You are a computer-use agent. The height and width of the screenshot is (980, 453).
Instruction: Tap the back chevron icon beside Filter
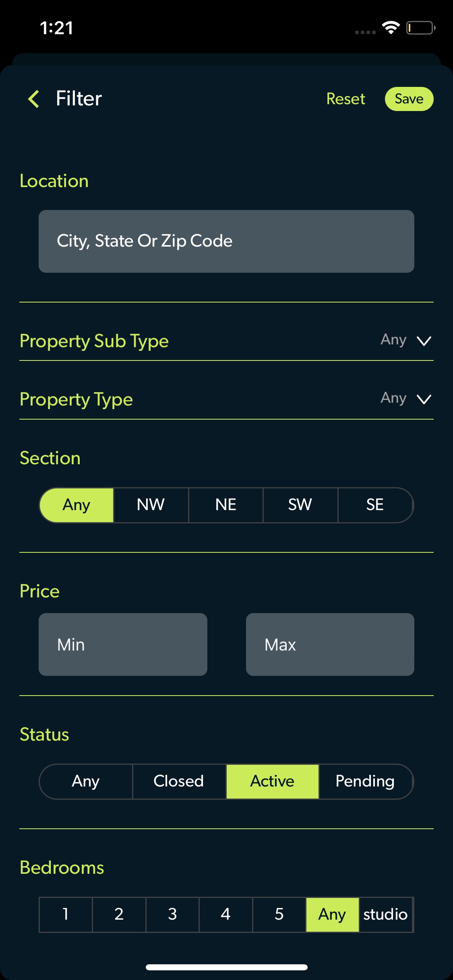click(34, 99)
